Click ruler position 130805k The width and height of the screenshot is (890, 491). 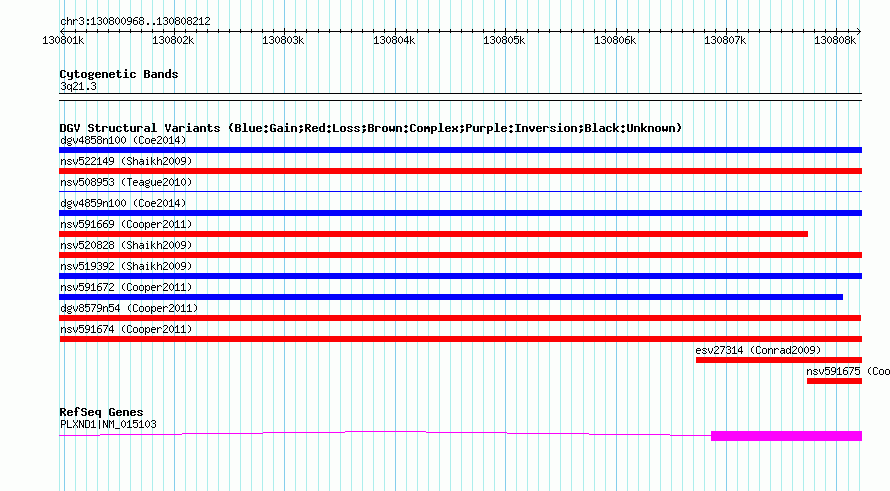point(504,40)
